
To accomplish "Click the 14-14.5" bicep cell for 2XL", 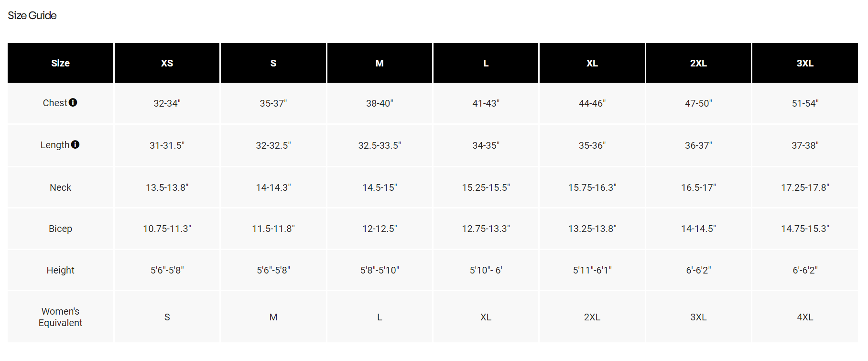I will pyautogui.click(x=698, y=229).
